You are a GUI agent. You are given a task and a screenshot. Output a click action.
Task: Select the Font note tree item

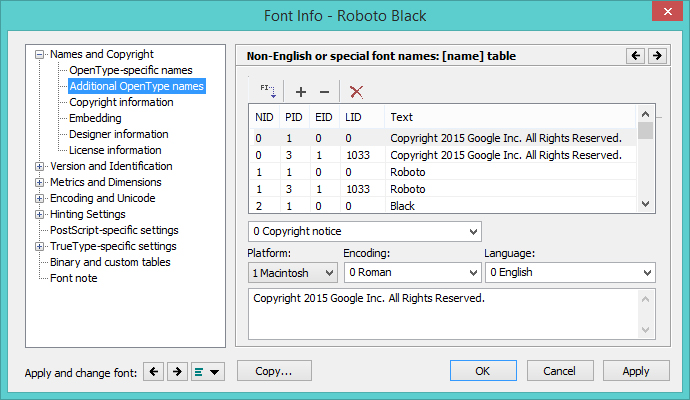pyautogui.click(x=73, y=278)
